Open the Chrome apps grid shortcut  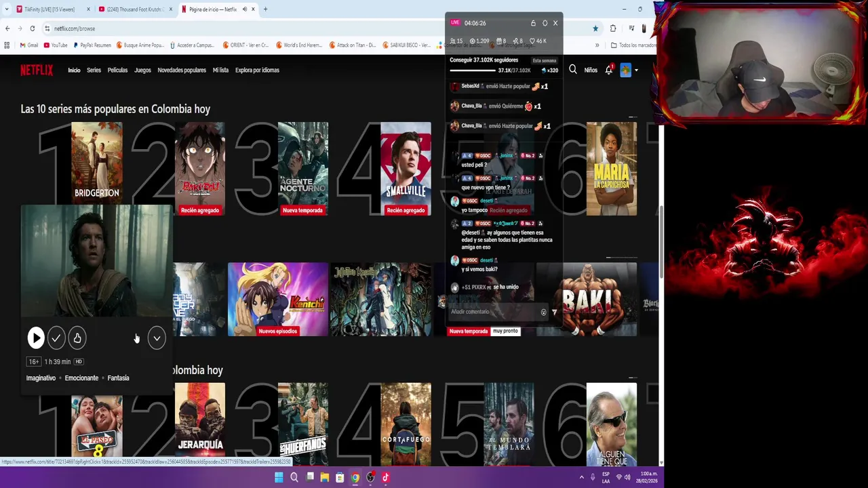[7, 45]
